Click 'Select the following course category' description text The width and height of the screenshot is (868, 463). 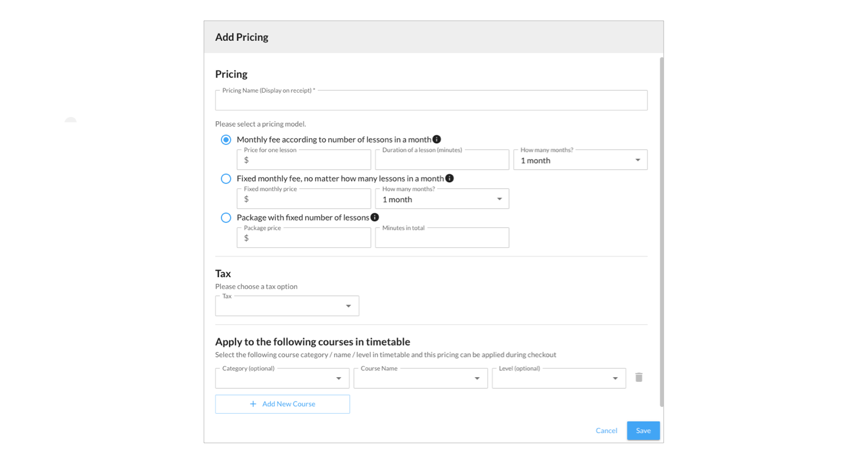pyautogui.click(x=385, y=355)
